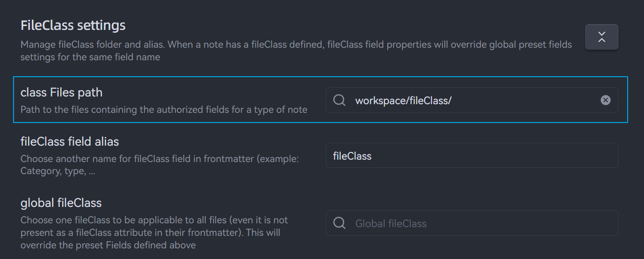Clear the class Files path field with the X icon
Image resolution: width=644 pixels, height=259 pixels.
[605, 100]
